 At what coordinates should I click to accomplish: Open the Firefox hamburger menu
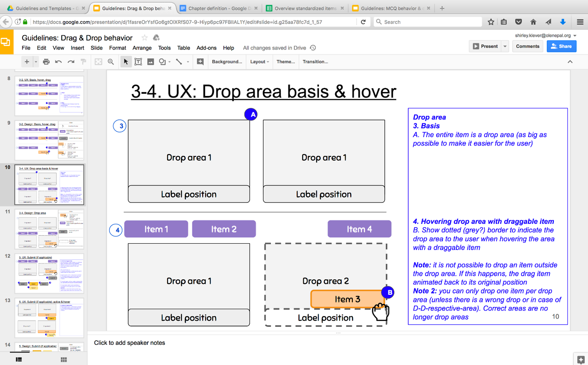pos(580,22)
